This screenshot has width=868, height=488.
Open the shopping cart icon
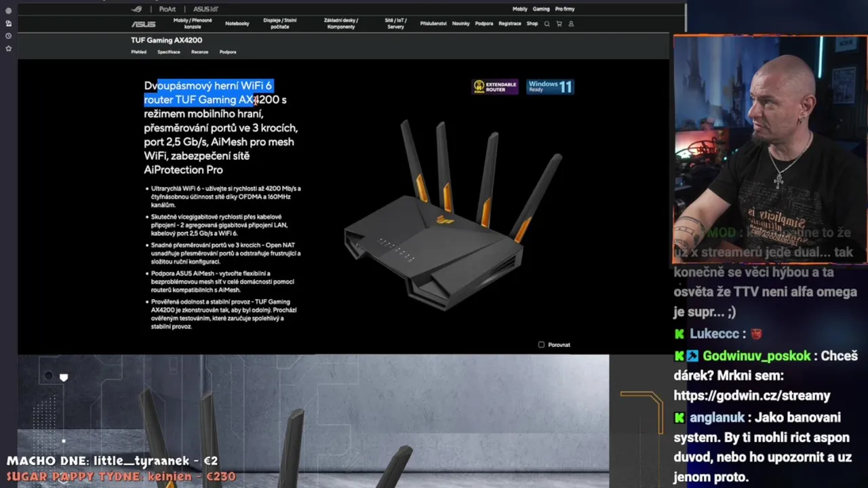click(x=559, y=24)
